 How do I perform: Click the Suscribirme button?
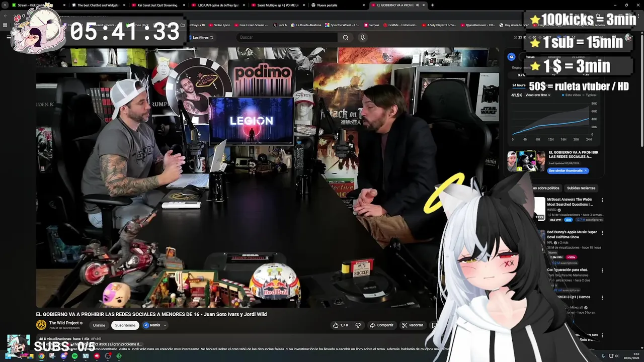click(x=125, y=325)
